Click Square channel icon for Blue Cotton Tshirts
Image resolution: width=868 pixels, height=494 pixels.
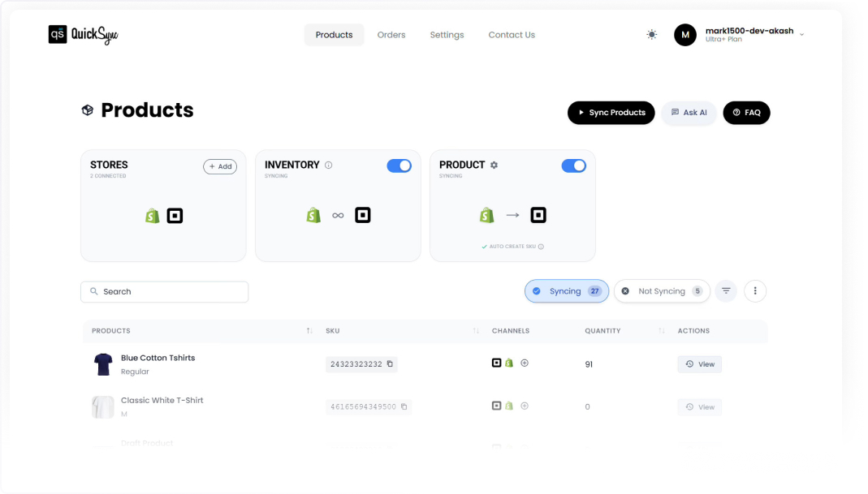coord(497,363)
